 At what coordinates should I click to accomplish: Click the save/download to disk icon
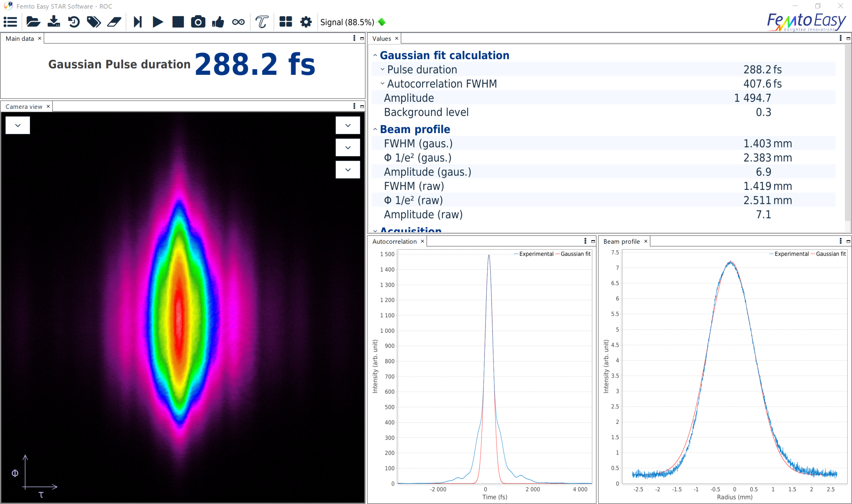click(54, 22)
